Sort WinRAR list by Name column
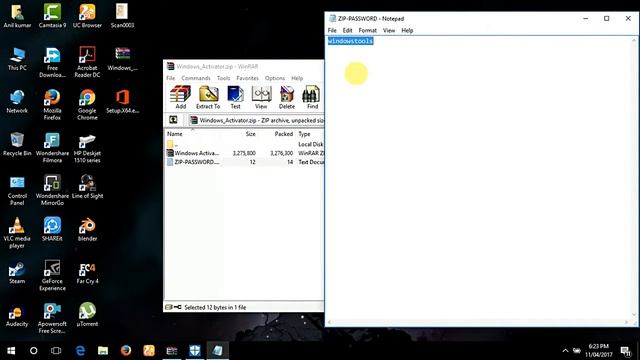The height and width of the screenshot is (360, 640). click(x=175, y=134)
